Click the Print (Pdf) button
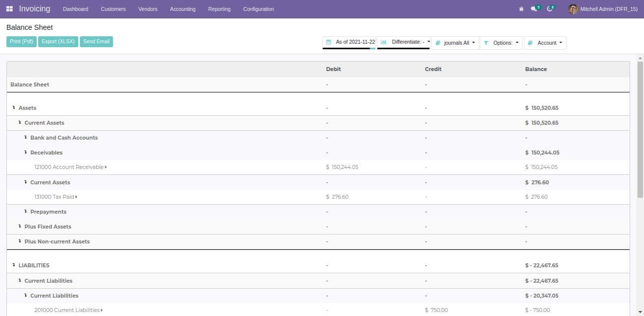This screenshot has height=316, width=644. coord(21,42)
